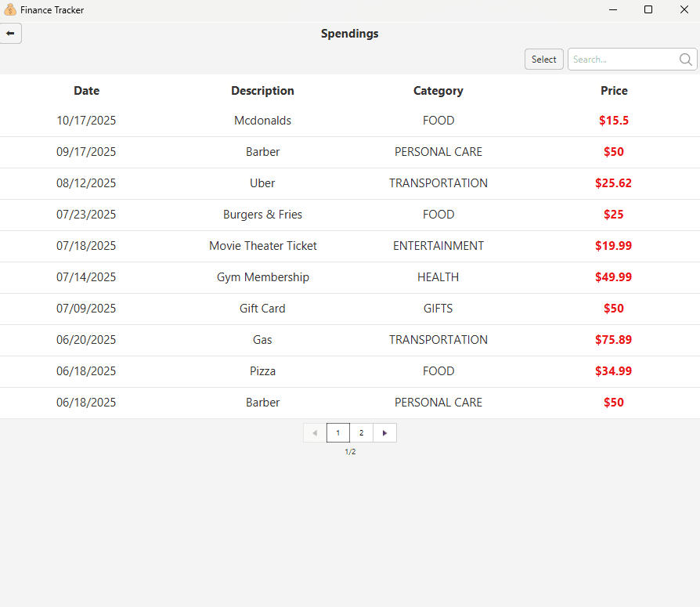
Task: Switch to page 2
Action: [x=361, y=433]
